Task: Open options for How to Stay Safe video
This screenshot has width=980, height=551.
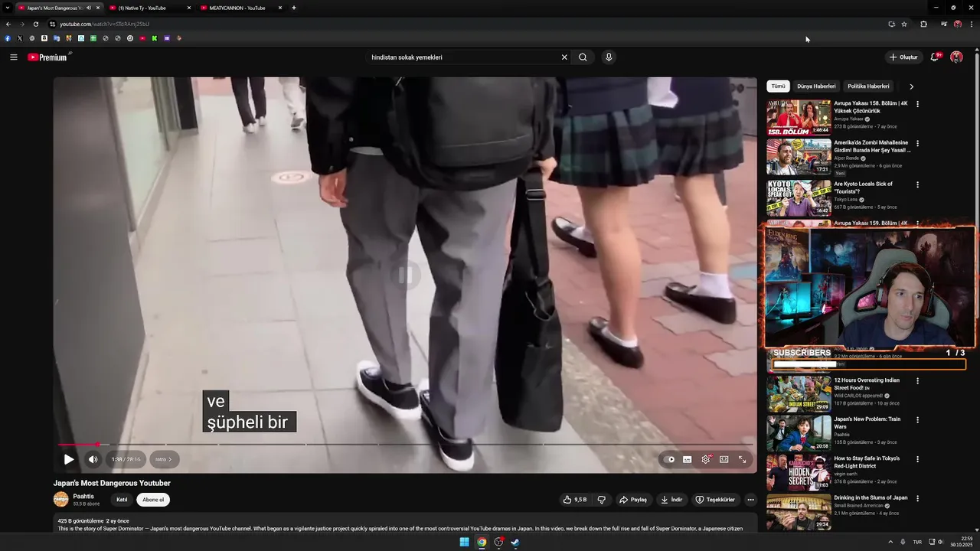Action: point(917,459)
